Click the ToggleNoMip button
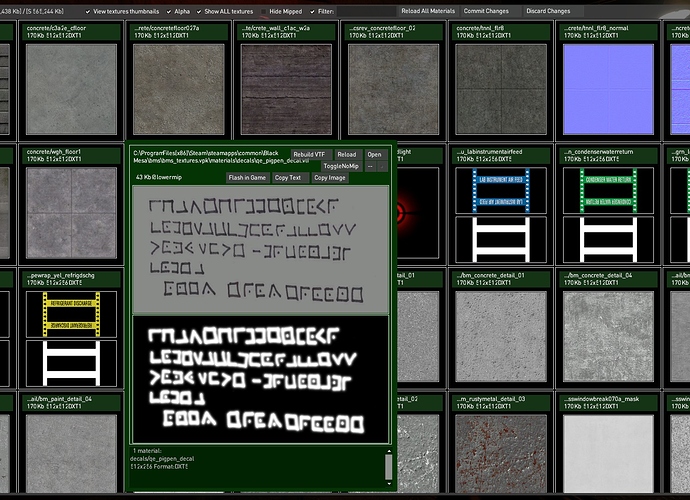Viewport: 690px width, 500px height. [x=340, y=165]
